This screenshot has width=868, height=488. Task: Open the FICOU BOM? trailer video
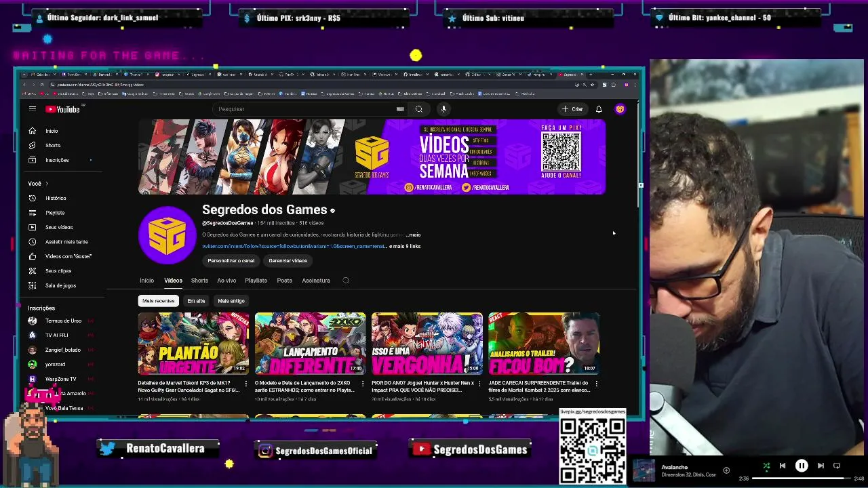(543, 344)
